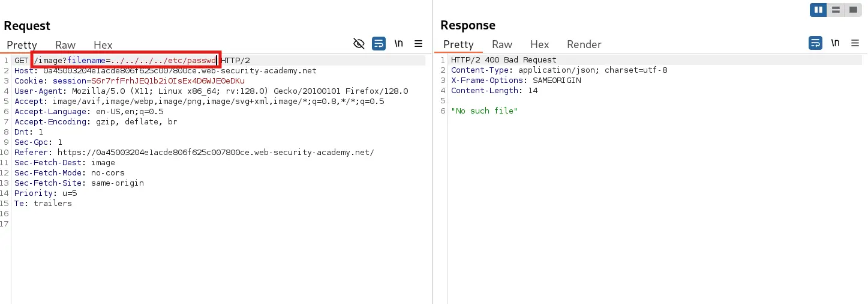Click the Priority: u=5 line
Viewport: 868px width, 304px height.
tap(46, 193)
